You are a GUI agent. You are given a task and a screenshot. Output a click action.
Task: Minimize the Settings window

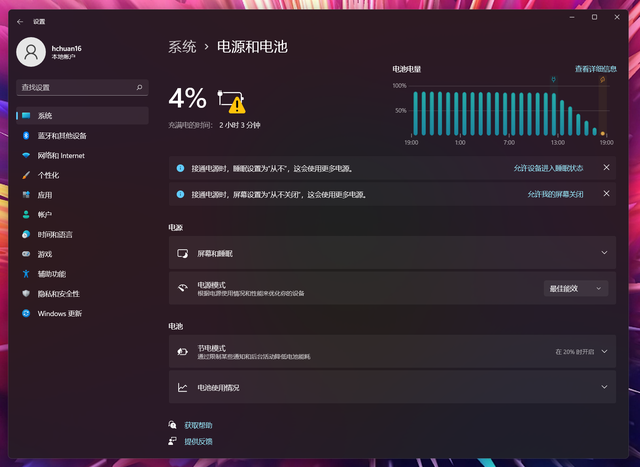572,17
